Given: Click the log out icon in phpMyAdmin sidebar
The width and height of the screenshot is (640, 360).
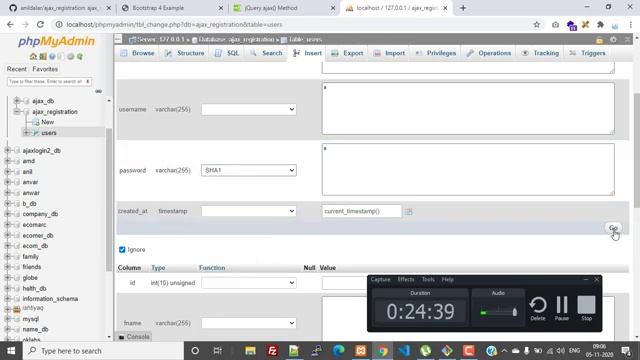Looking at the screenshot, I should pos(42,56).
